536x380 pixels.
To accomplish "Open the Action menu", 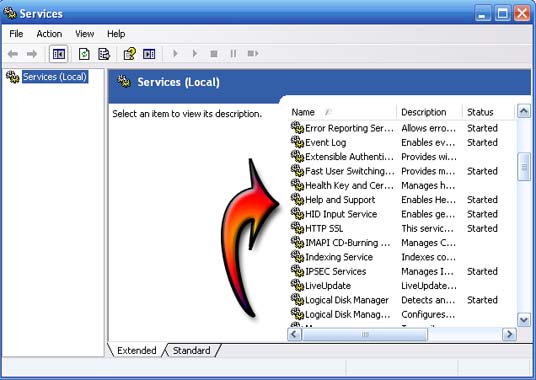I will (49, 34).
